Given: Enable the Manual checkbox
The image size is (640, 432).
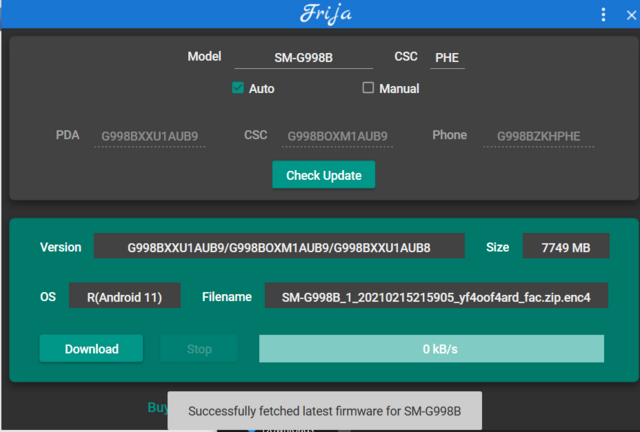Looking at the screenshot, I should pos(368,88).
